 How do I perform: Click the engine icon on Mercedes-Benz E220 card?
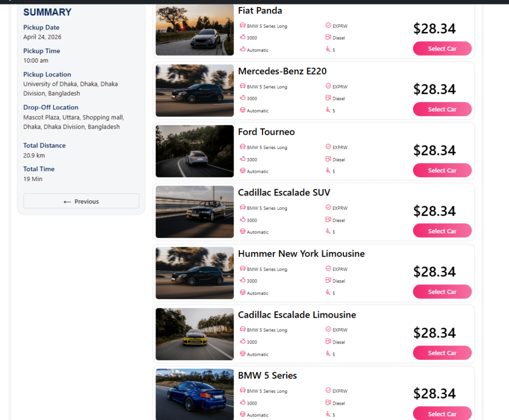(x=243, y=98)
